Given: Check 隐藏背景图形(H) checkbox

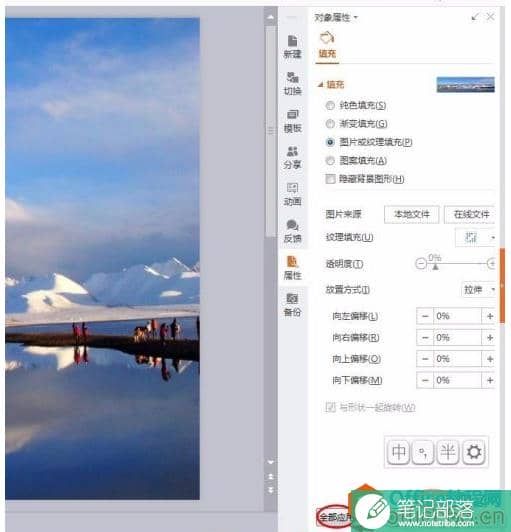Looking at the screenshot, I should (x=330, y=179).
